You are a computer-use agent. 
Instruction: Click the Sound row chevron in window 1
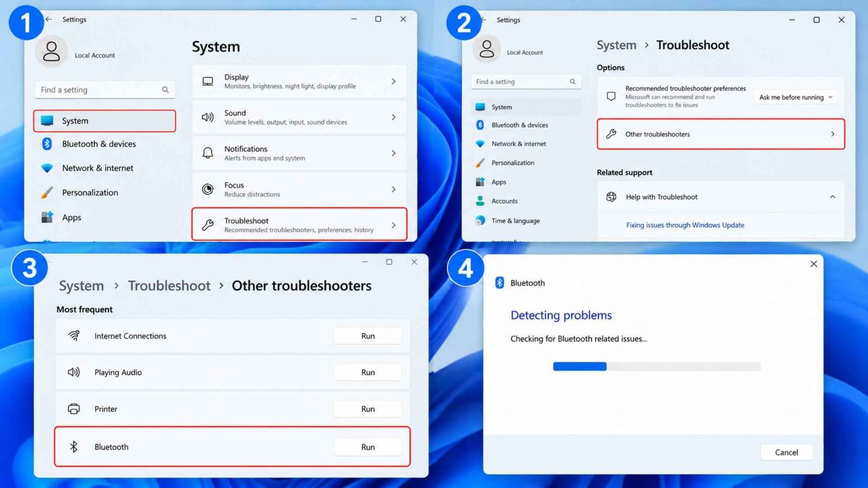pos(394,117)
